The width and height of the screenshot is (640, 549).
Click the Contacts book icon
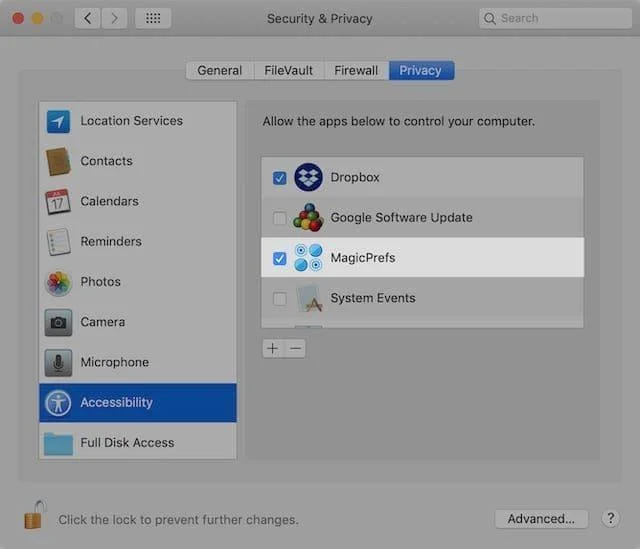tap(58, 161)
